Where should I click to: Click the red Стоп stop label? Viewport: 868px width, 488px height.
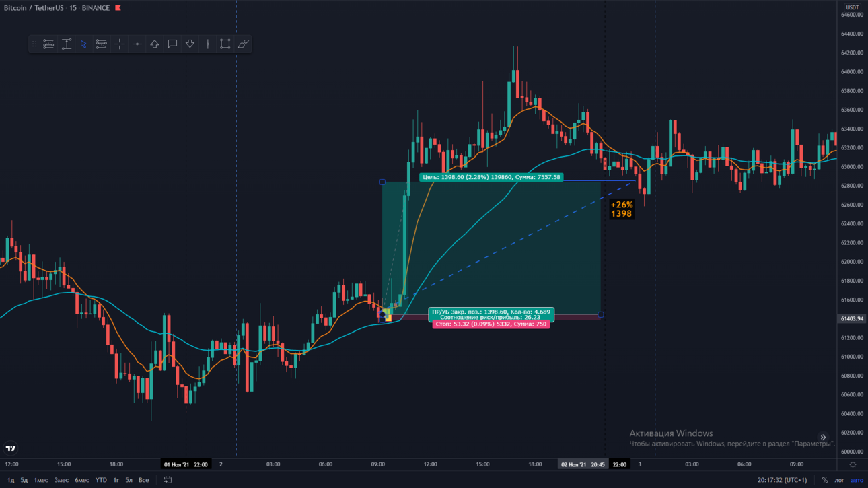[491, 324]
